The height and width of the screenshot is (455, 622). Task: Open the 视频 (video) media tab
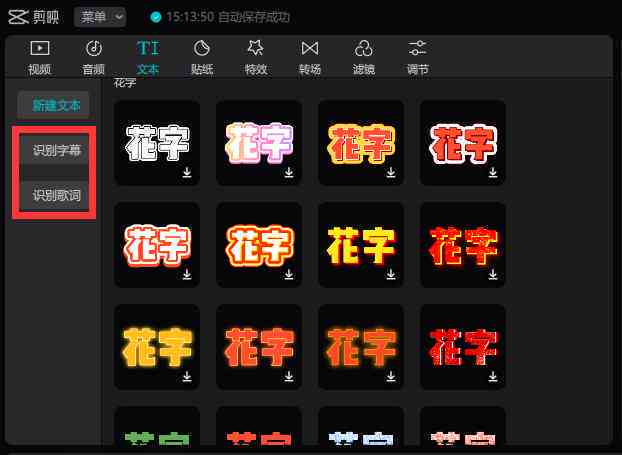pyautogui.click(x=40, y=58)
